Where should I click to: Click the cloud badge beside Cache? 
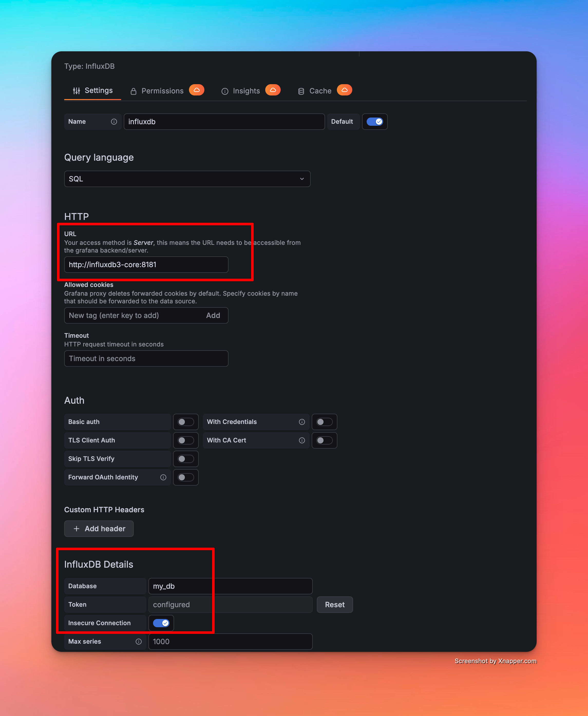(344, 90)
